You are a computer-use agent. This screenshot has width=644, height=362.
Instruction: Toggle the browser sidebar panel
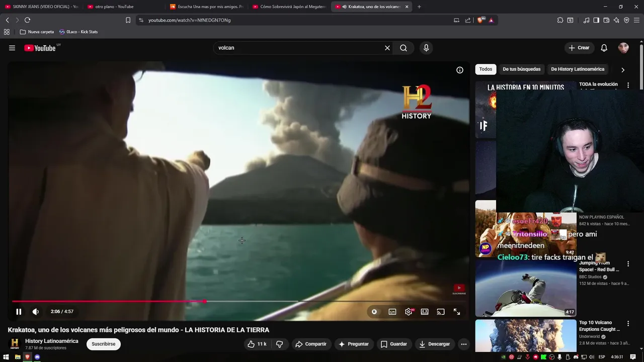click(x=596, y=20)
